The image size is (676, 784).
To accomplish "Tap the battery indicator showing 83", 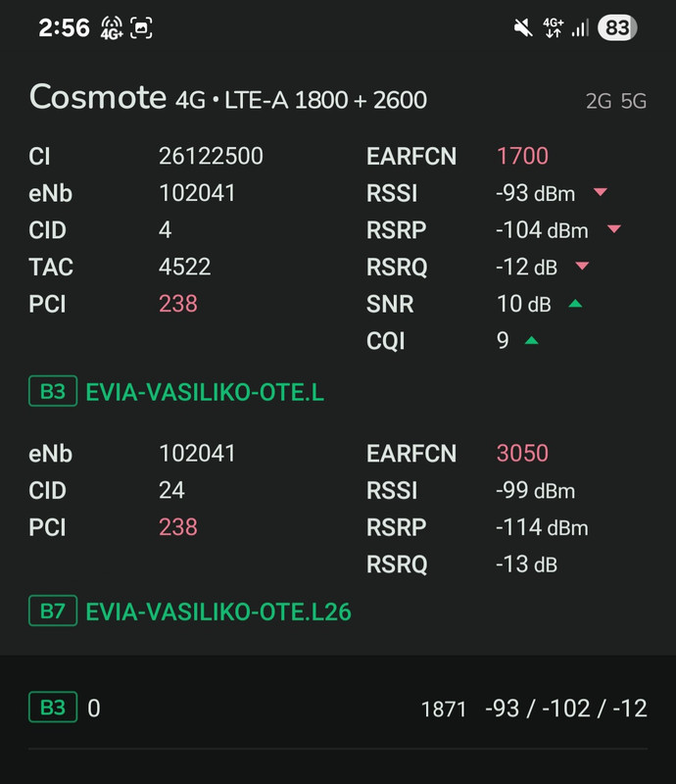I will click(617, 27).
